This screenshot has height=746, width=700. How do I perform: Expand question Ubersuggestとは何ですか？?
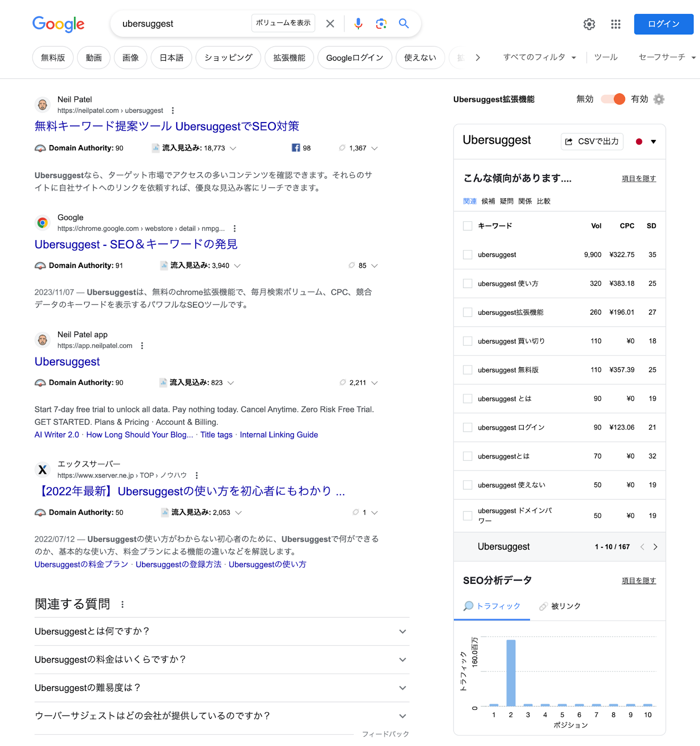click(x=222, y=631)
